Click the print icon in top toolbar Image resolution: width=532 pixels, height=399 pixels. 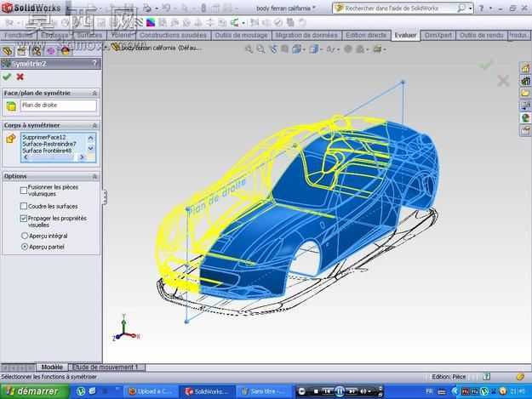[147, 8]
